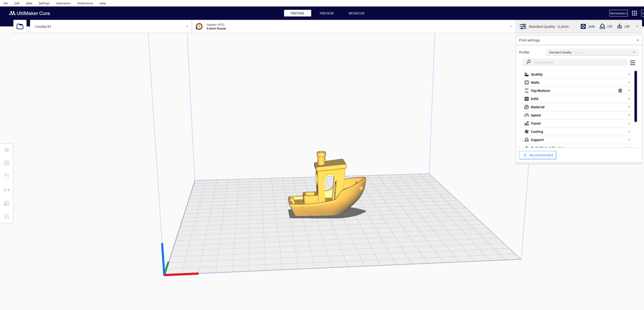Click the "Print settings" panel title
644x310 pixels.
click(529, 40)
